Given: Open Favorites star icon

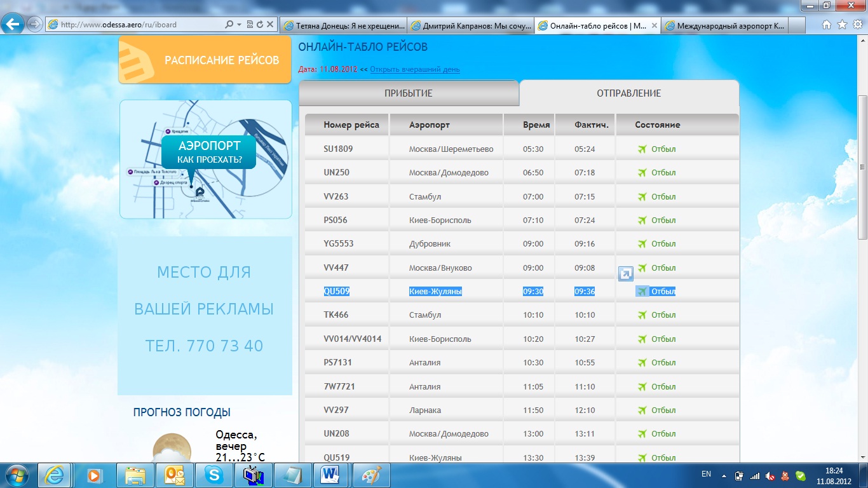Looking at the screenshot, I should click(x=842, y=25).
